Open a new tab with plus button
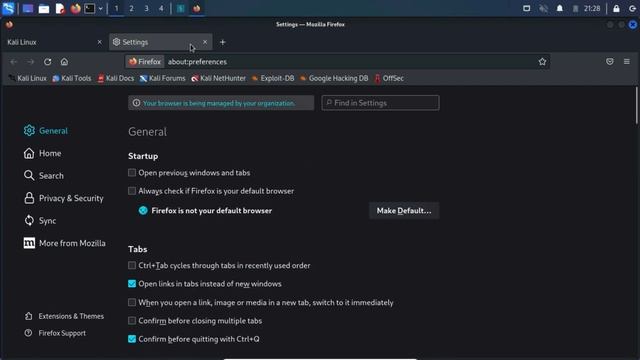This screenshot has height=360, width=640. tap(222, 42)
